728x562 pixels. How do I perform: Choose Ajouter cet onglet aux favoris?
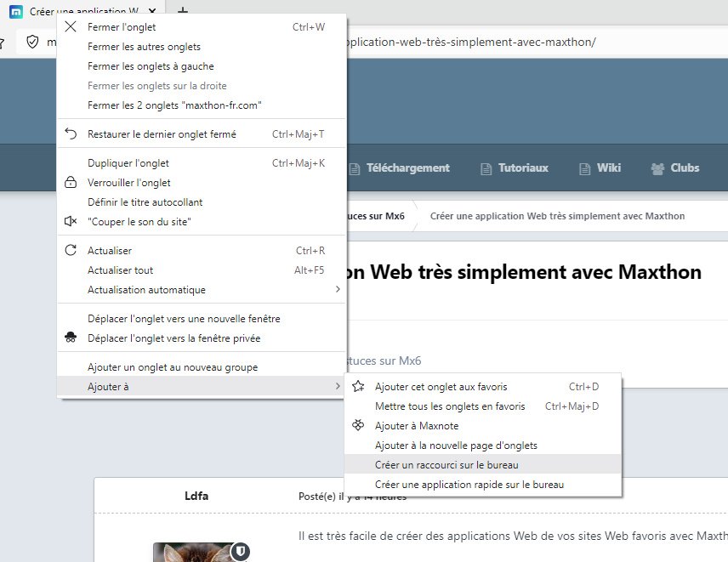click(x=483, y=387)
